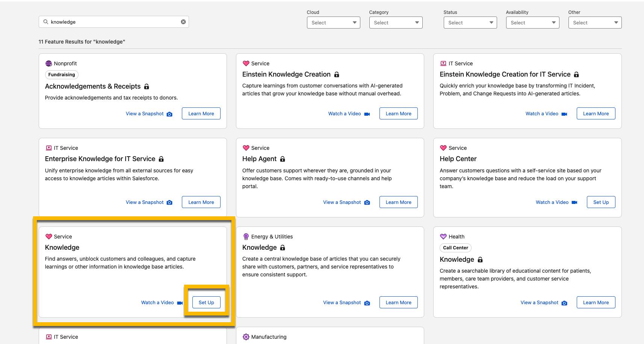Click lock icon beside Help Agent title
Viewport: 644px width, 344px height.
(283, 159)
